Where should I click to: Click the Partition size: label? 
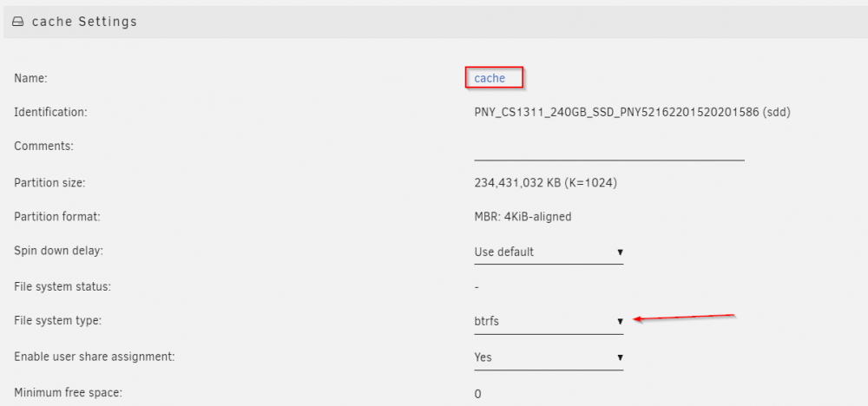pos(49,182)
